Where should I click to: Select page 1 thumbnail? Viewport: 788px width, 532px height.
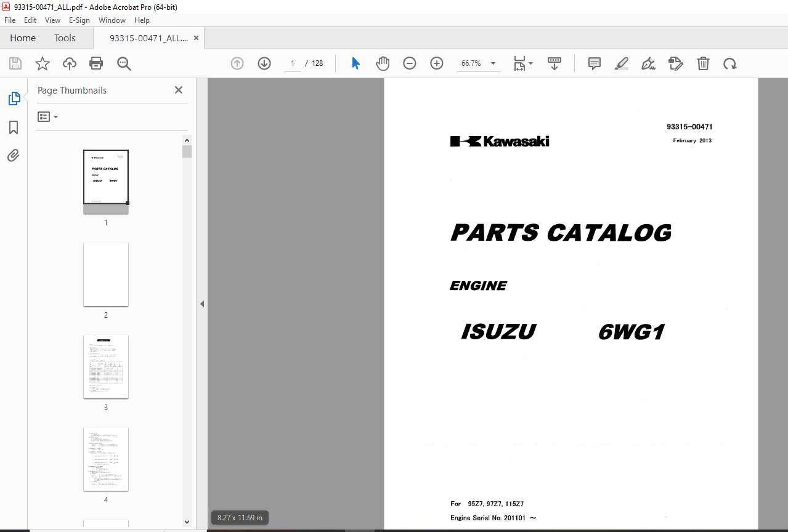106,182
